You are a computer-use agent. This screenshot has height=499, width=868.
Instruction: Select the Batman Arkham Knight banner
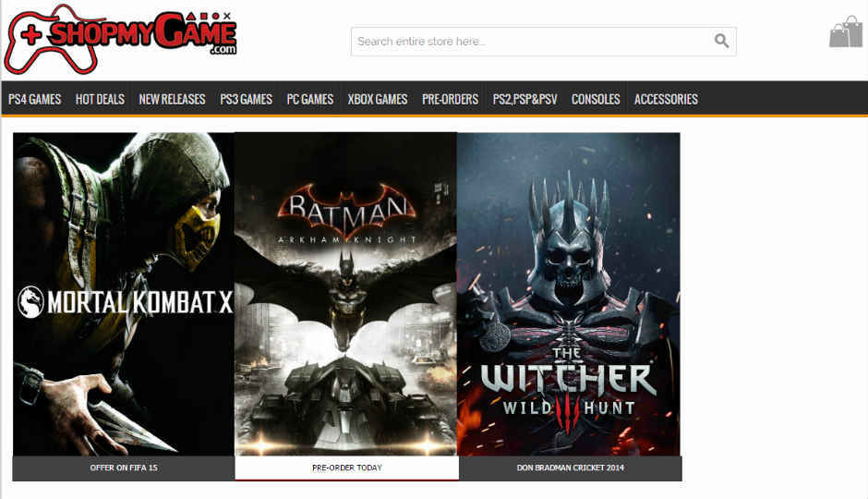point(346,294)
